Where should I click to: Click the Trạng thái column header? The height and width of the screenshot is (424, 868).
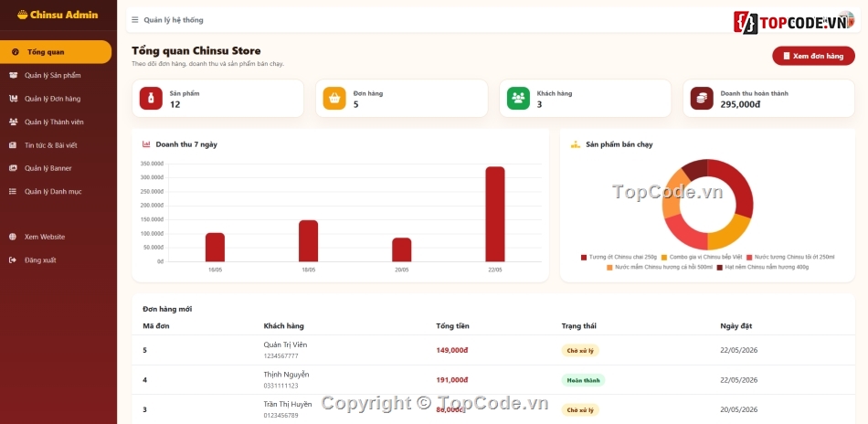(x=578, y=326)
